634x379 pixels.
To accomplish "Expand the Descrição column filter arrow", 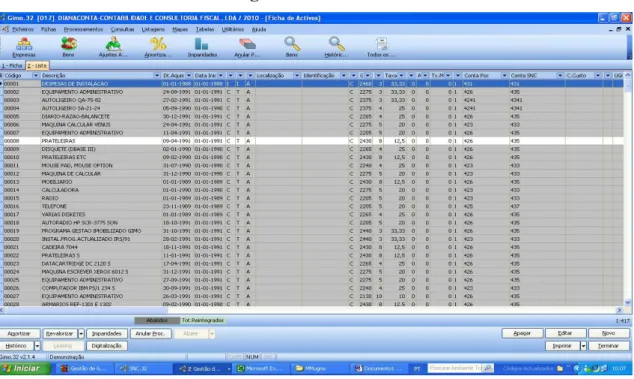I will (x=156, y=76).
